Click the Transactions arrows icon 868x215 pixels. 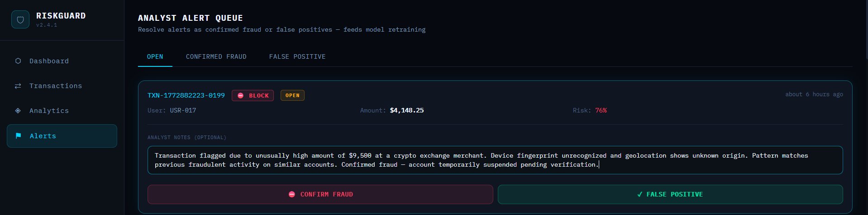(x=18, y=86)
